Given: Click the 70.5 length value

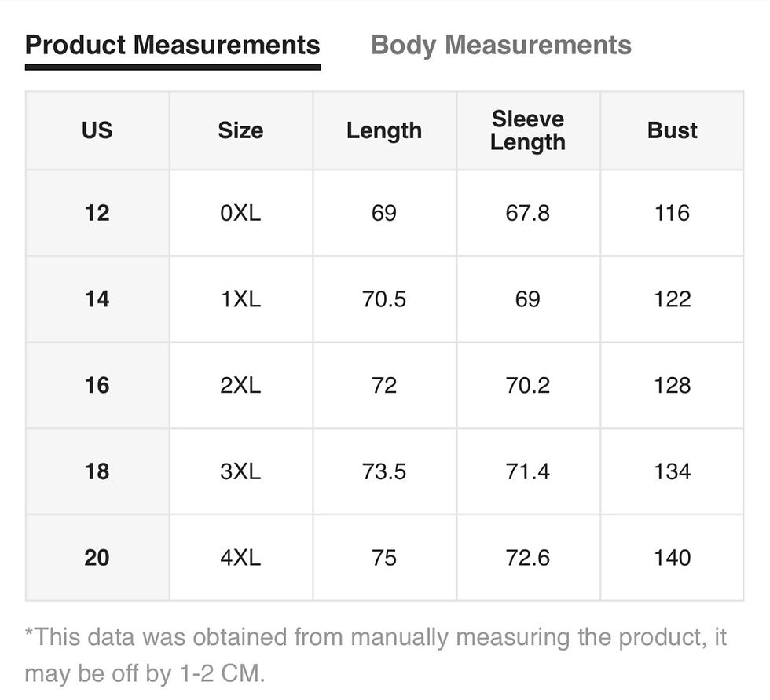Looking at the screenshot, I should click(384, 299).
